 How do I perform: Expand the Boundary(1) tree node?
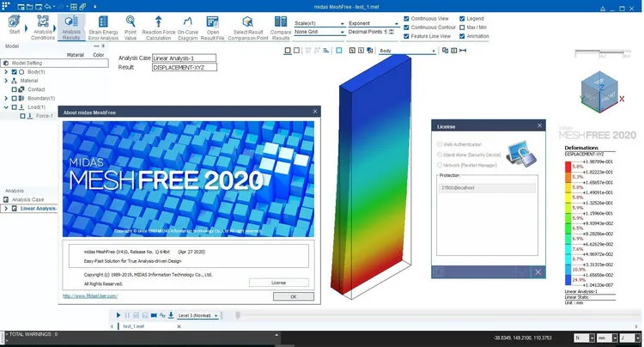pyautogui.click(x=6, y=98)
